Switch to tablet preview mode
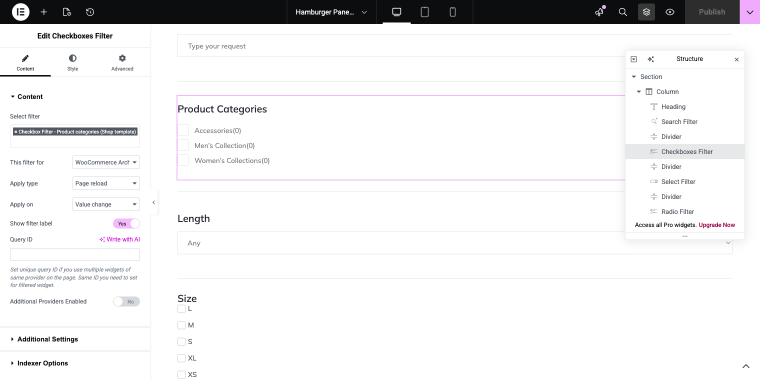 point(425,12)
